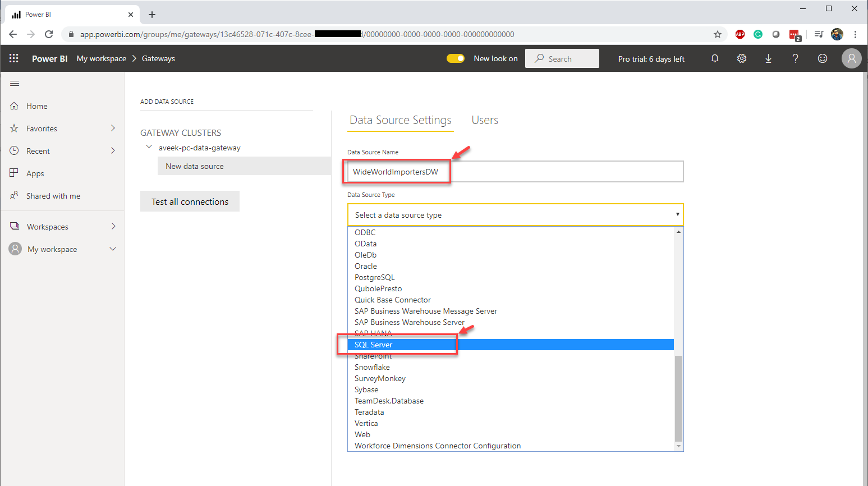Collapse the aveek-pc-data-gateway cluster
The height and width of the screenshot is (486, 868).
click(x=149, y=147)
